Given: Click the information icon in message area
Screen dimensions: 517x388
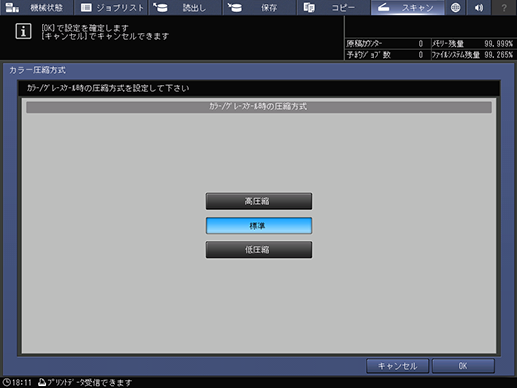Looking at the screenshot, I should 23,31.
